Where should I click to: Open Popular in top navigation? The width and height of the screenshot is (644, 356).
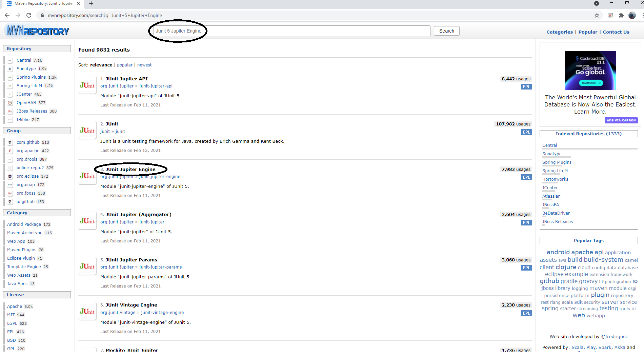click(x=588, y=32)
